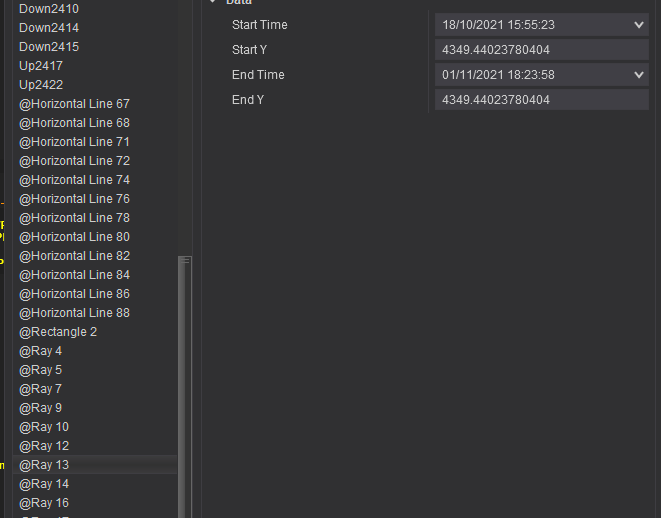Select @Ray 13 in the list

[44, 465]
